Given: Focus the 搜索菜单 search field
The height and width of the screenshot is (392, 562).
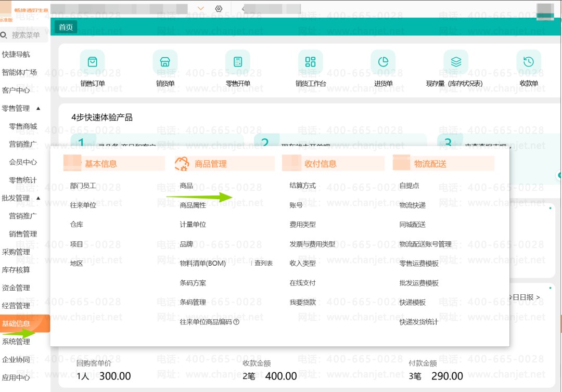Looking at the screenshot, I should pos(24,35).
